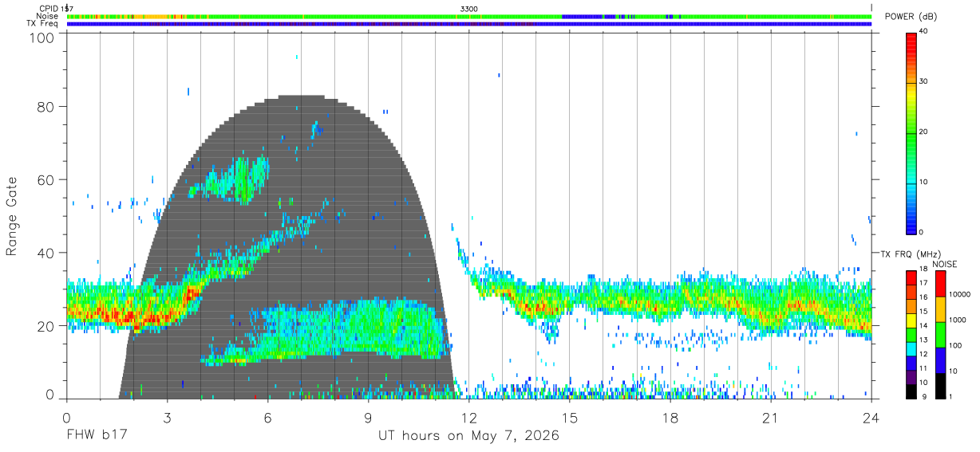Select the 'Range Gate' y-axis title
Screen dimensions: 980x452
pos(12,216)
